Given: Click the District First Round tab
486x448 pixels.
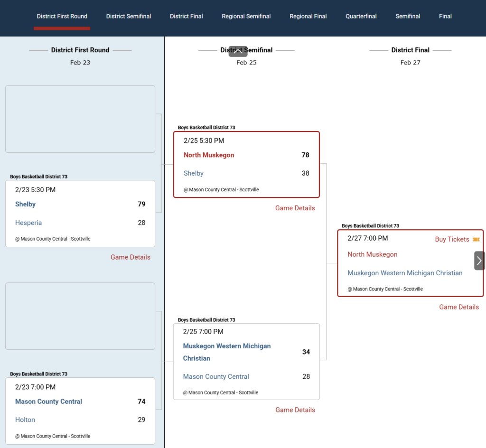Looking at the screenshot, I should click(x=62, y=16).
